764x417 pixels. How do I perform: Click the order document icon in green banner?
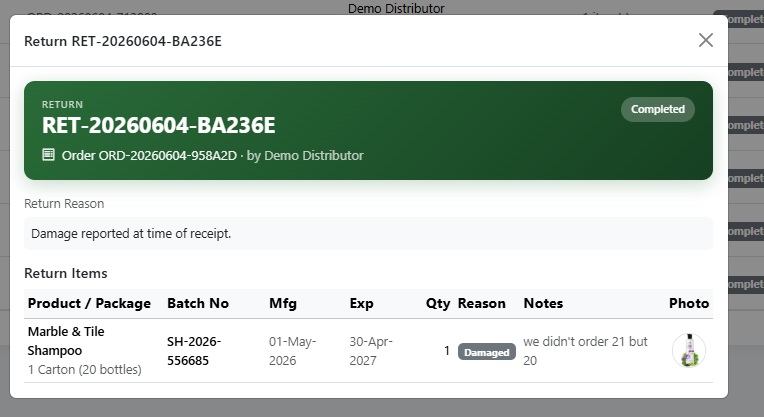pyautogui.click(x=48, y=155)
